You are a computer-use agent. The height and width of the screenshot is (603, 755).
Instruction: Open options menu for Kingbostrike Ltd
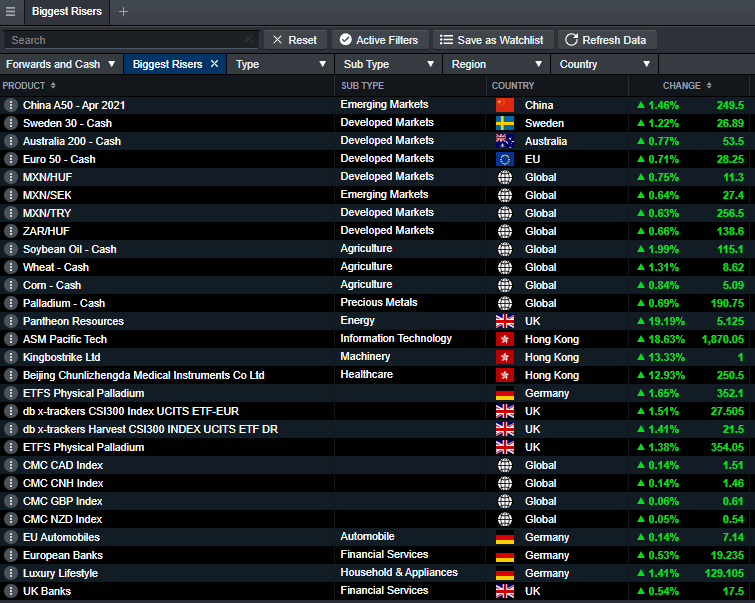(x=11, y=357)
